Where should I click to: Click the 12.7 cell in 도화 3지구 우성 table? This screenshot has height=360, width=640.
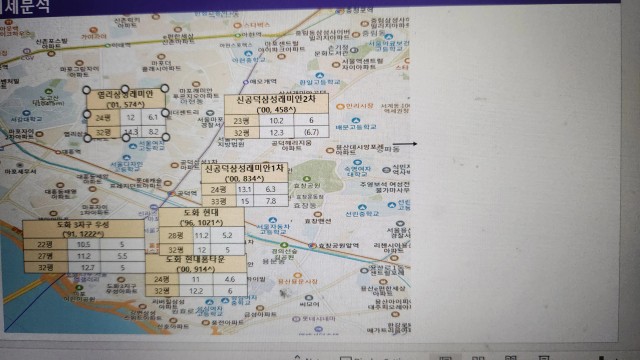click(x=87, y=267)
